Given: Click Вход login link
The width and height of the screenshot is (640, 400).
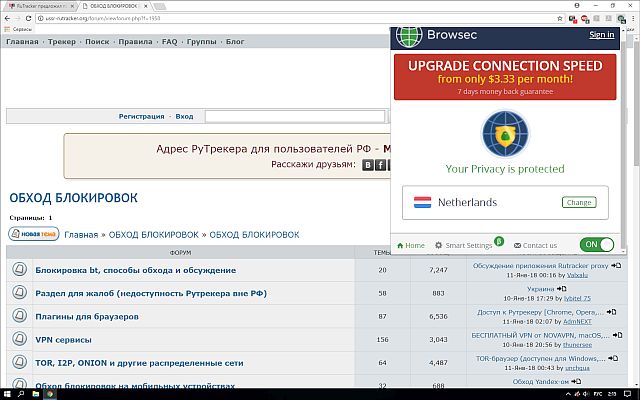Looking at the screenshot, I should coord(184,116).
